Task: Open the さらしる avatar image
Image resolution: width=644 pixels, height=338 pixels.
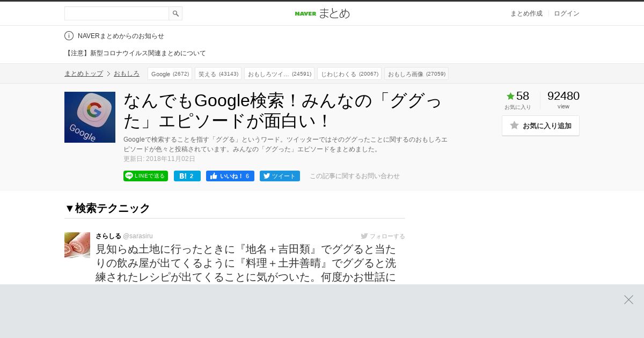Action: pos(77,245)
